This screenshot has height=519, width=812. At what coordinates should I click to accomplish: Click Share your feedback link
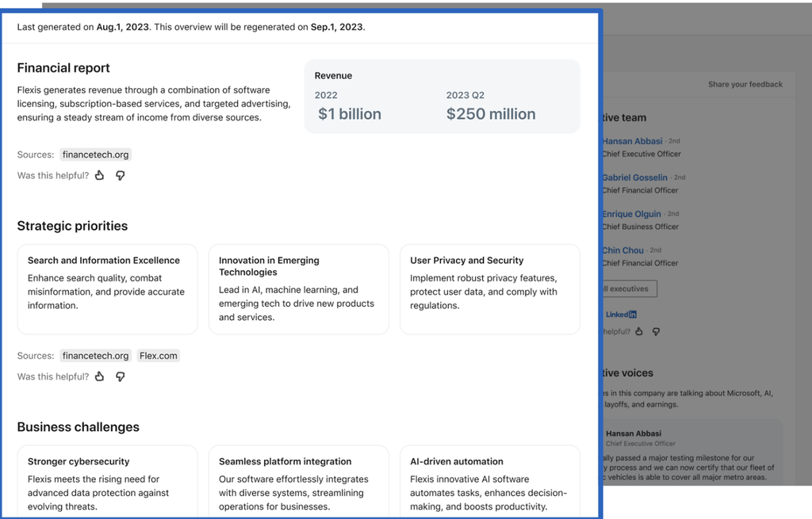tap(745, 84)
